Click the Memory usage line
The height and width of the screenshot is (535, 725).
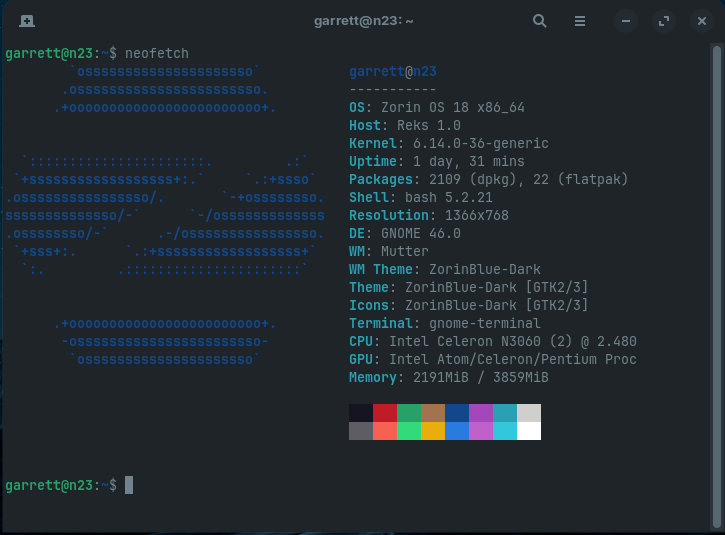pyautogui.click(x=449, y=377)
